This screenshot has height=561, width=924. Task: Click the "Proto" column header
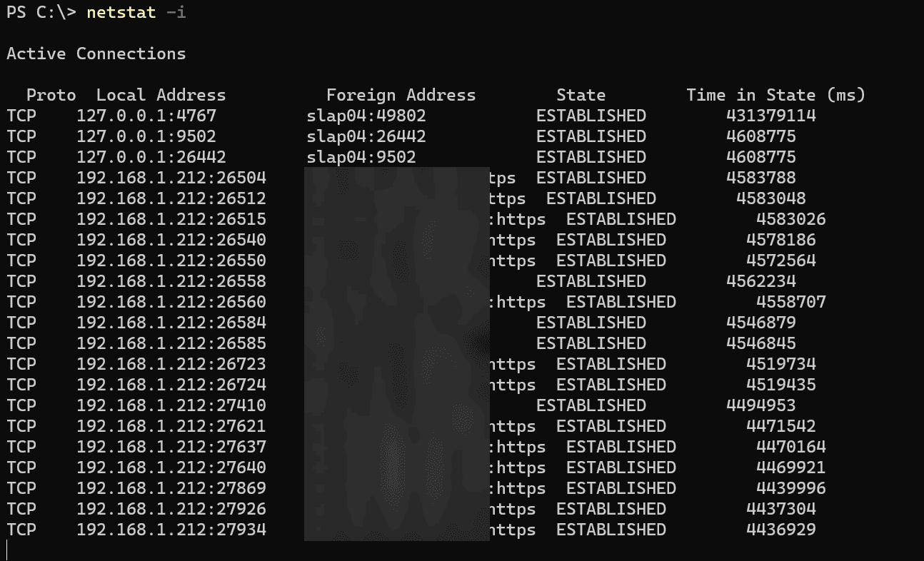coord(51,95)
